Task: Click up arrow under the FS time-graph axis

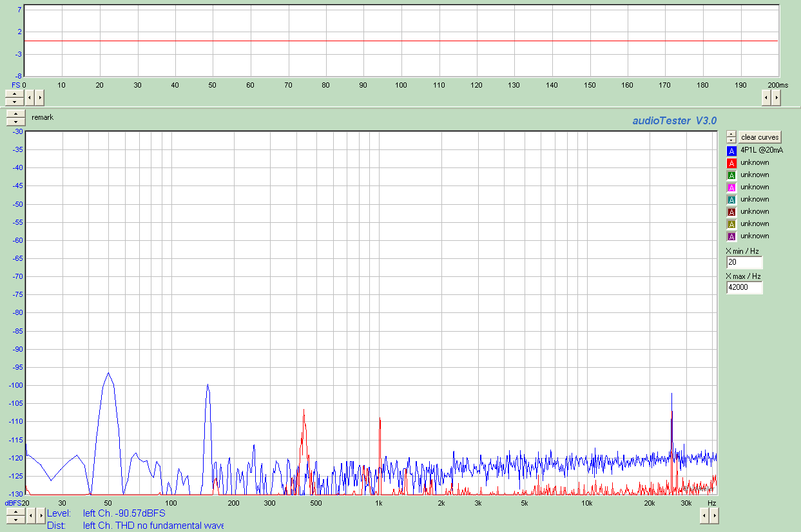Action: pyautogui.click(x=14, y=94)
